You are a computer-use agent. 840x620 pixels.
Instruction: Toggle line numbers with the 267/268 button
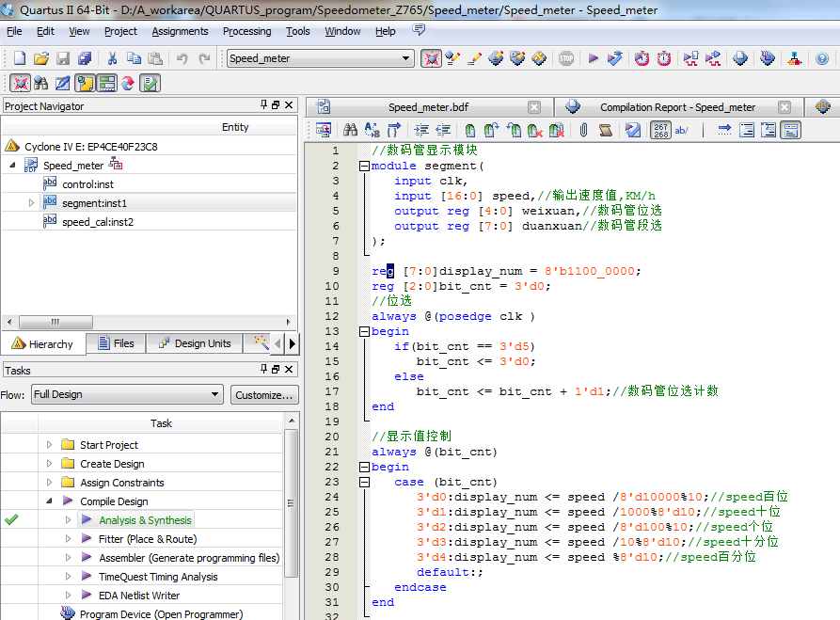click(660, 130)
